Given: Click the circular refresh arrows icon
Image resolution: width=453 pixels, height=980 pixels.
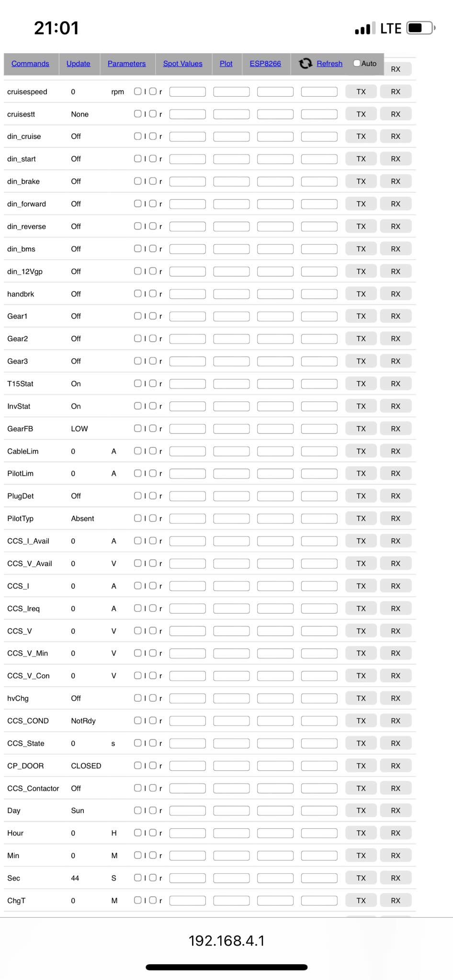Looking at the screenshot, I should click(306, 63).
